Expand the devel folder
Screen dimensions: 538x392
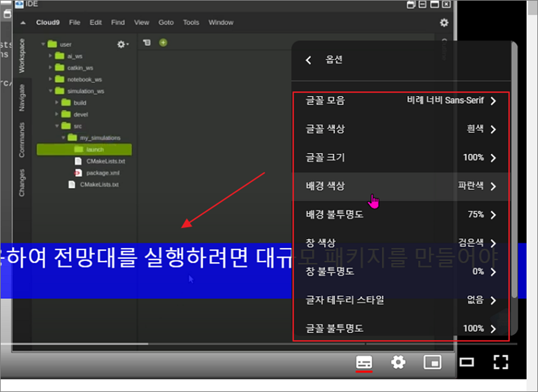click(x=57, y=114)
